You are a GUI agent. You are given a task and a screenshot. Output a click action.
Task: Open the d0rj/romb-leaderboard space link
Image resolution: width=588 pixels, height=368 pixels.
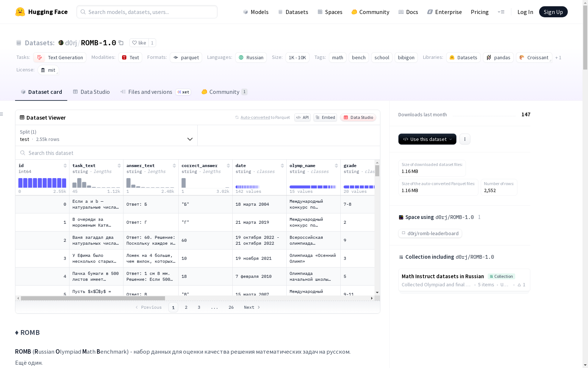click(x=430, y=233)
